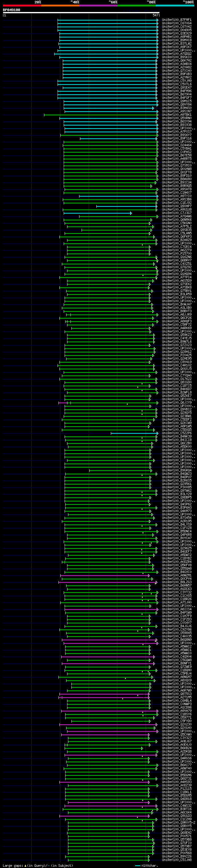197x868 pixels.
Task: Click the UniRef100_C7YQA0 label
Action: (177, 376)
